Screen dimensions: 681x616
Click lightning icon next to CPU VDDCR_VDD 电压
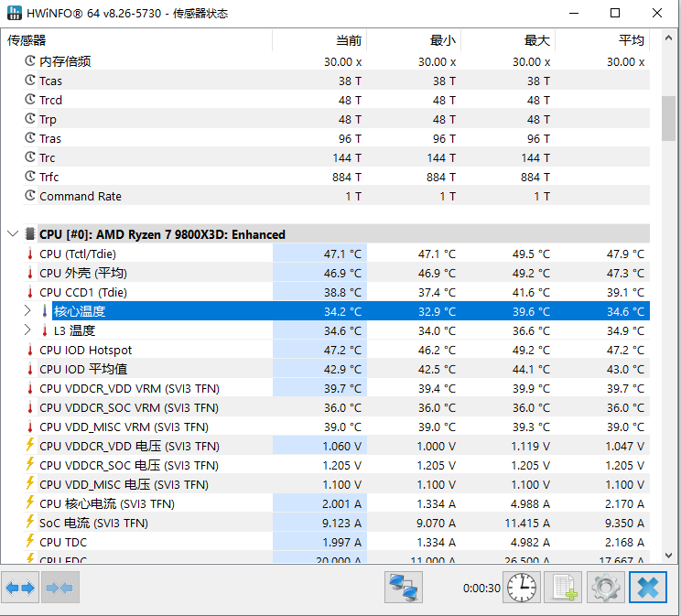(x=30, y=445)
